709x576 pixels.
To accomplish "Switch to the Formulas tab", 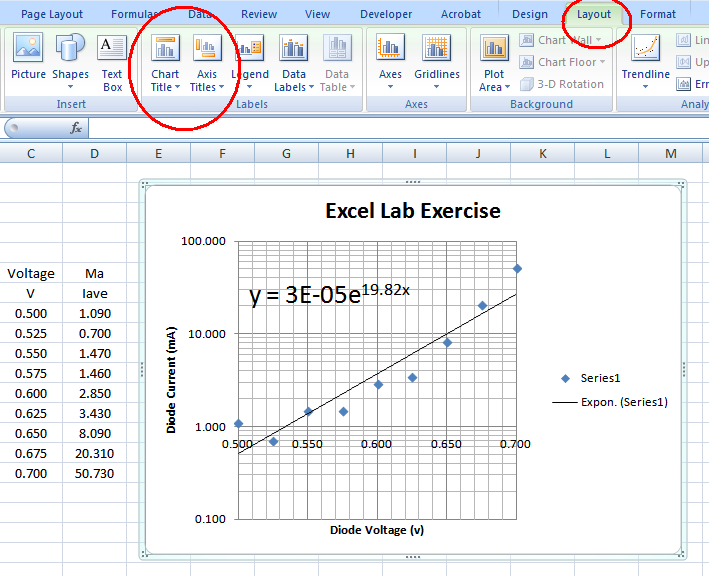I will pos(134,14).
